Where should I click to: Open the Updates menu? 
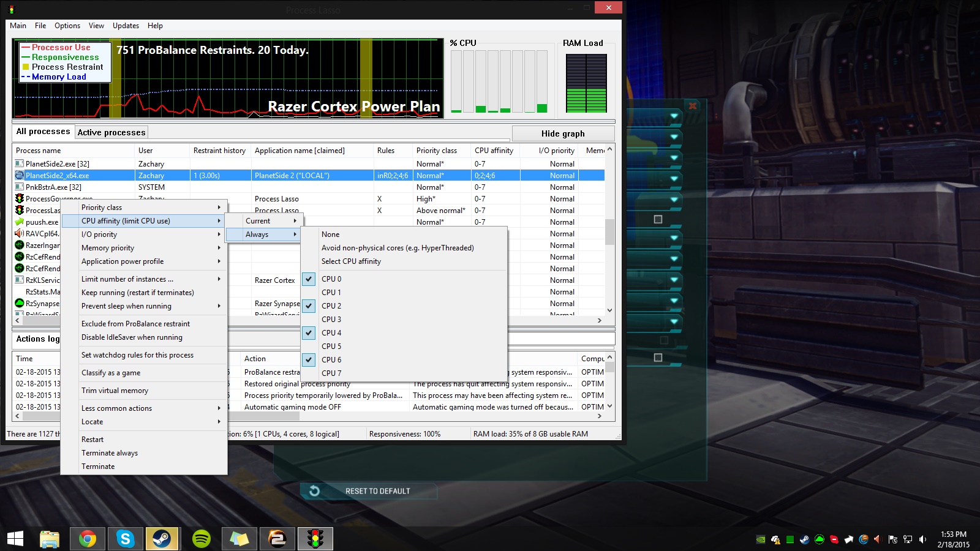[126, 26]
